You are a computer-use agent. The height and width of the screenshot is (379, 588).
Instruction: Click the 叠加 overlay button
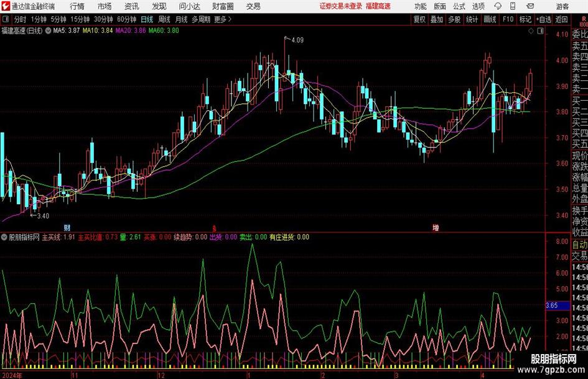pyautogui.click(x=437, y=19)
